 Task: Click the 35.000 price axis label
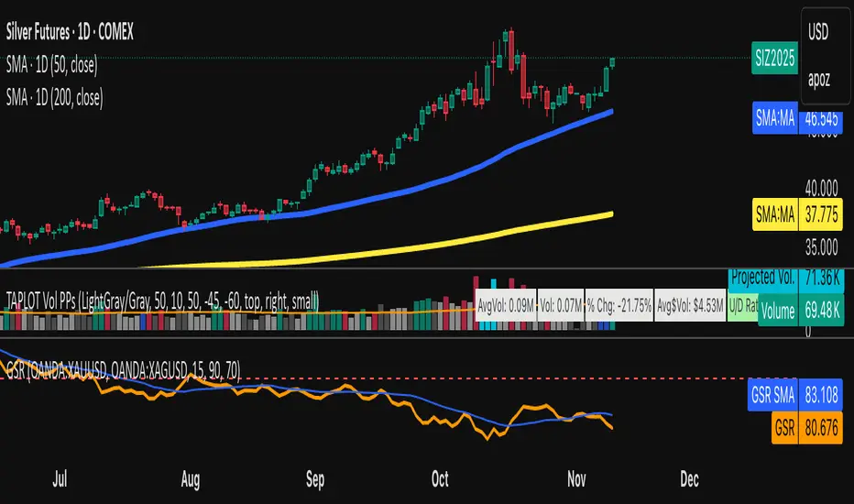tap(821, 247)
